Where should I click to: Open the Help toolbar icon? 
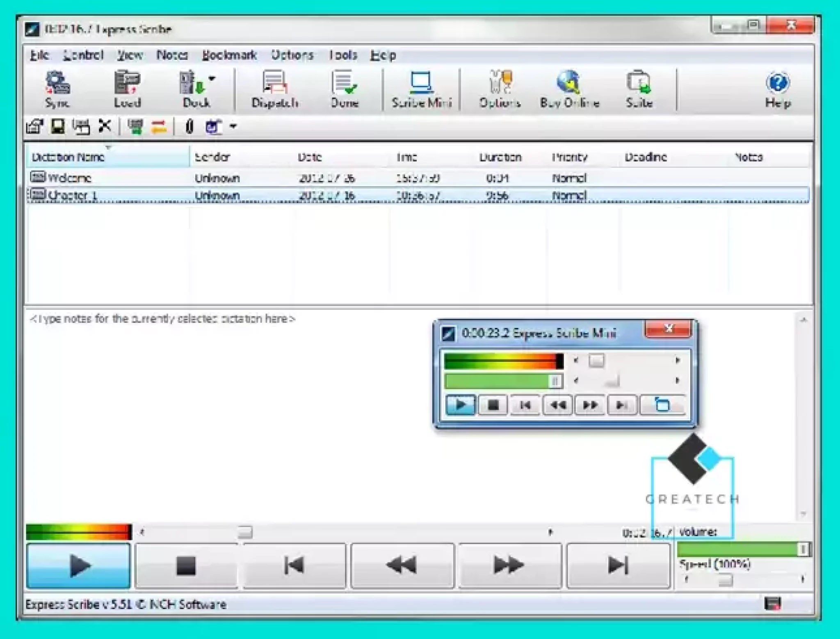pos(778,89)
